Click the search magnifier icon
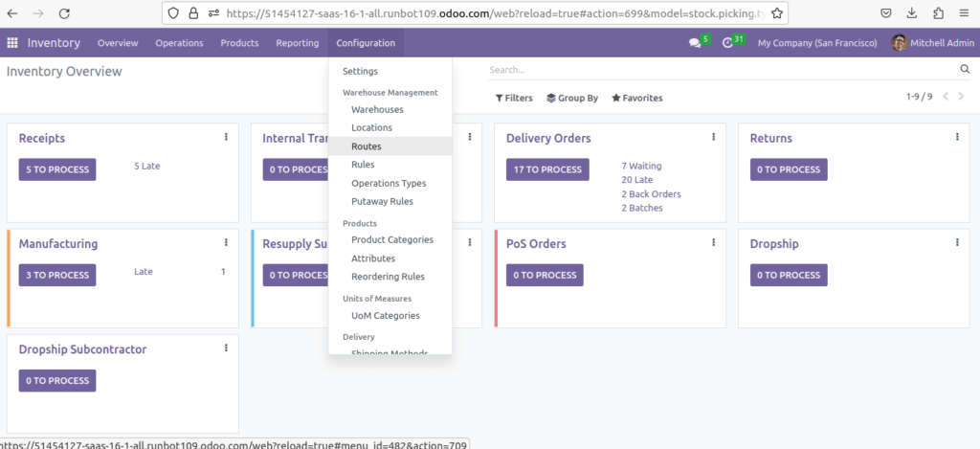Screen dimensions: 980x449 (965, 70)
